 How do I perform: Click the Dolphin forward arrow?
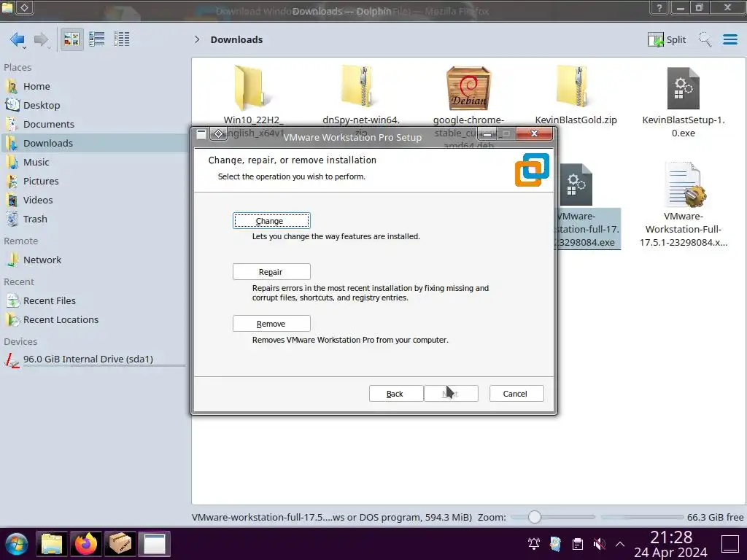(x=42, y=39)
